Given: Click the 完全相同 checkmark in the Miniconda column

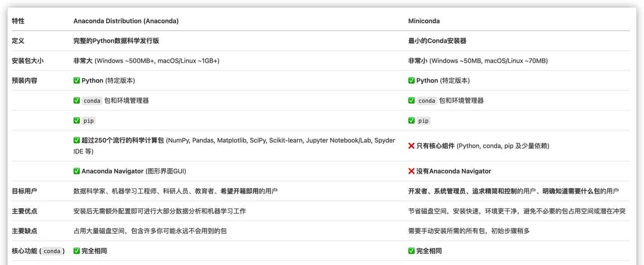Looking at the screenshot, I should coord(412,251).
